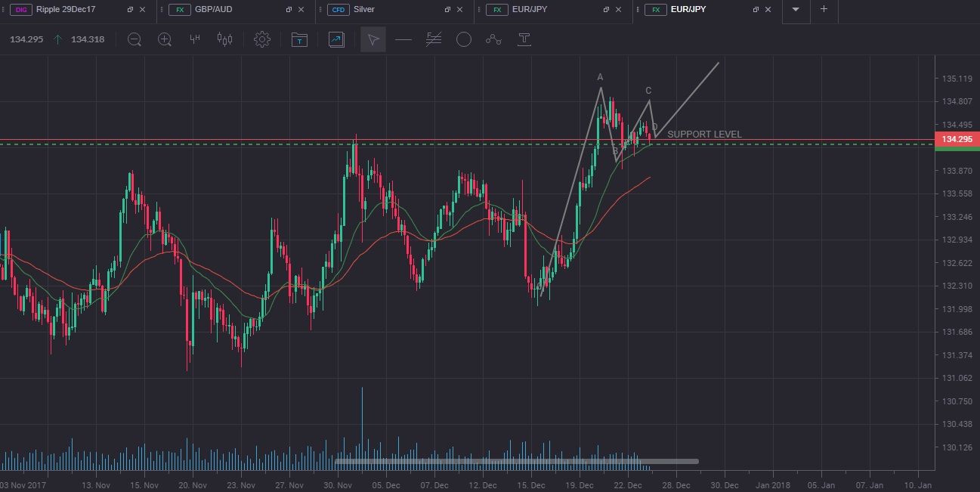Select the SUPPORT LEVEL text annotation
980x492 pixels.
coord(704,135)
